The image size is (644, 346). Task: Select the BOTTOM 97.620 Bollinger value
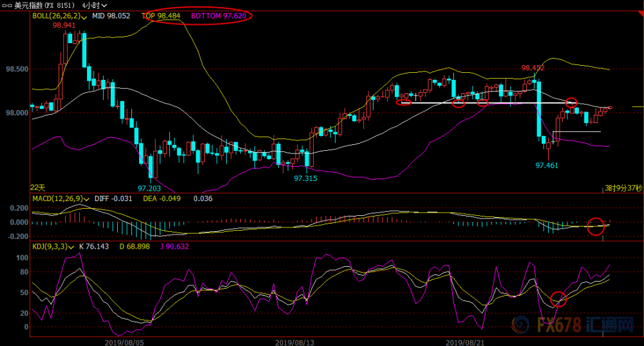pos(218,15)
